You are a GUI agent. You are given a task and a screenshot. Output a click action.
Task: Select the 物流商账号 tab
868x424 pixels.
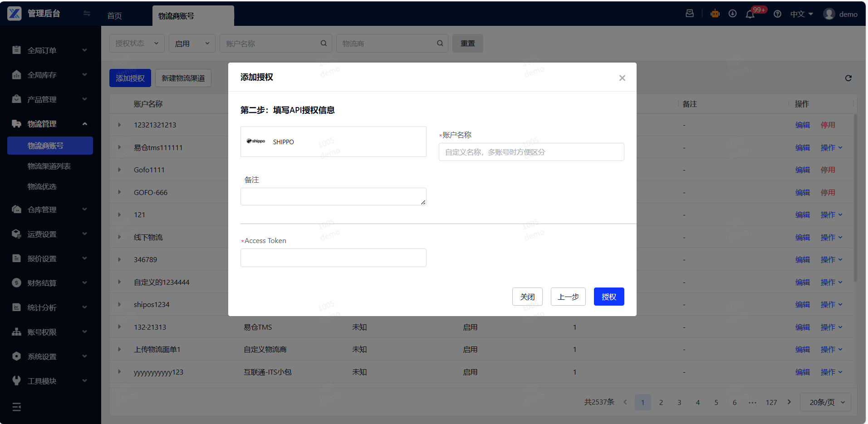(193, 16)
